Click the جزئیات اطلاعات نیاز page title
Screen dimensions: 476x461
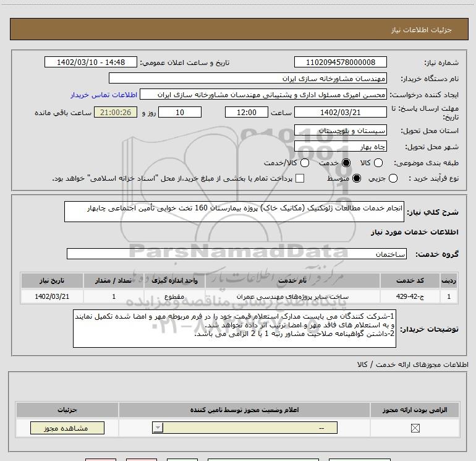point(421,30)
